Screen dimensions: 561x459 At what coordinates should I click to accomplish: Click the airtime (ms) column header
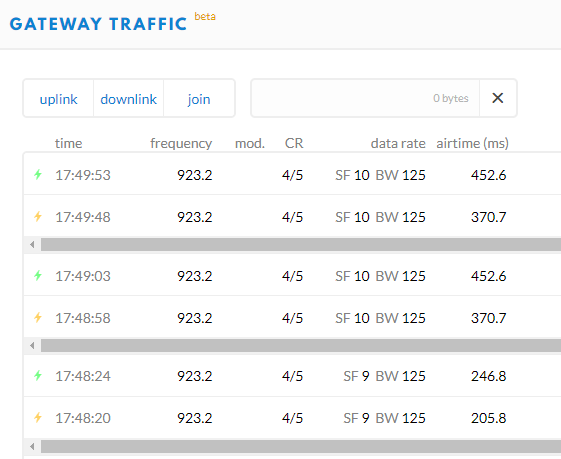pos(472,143)
